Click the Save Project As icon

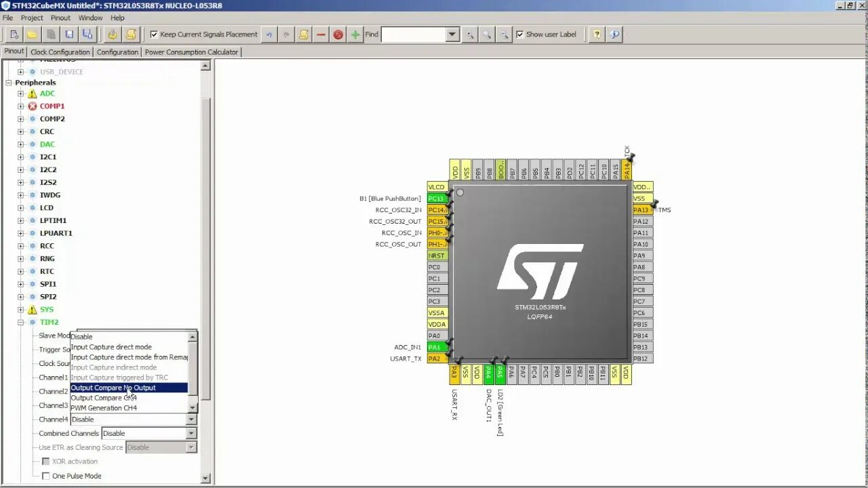point(87,35)
